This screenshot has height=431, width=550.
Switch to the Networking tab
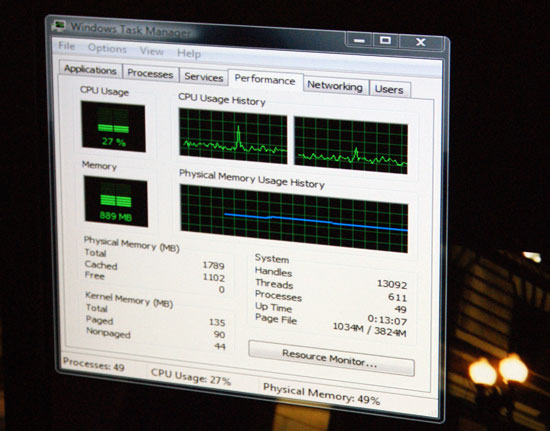click(x=335, y=86)
